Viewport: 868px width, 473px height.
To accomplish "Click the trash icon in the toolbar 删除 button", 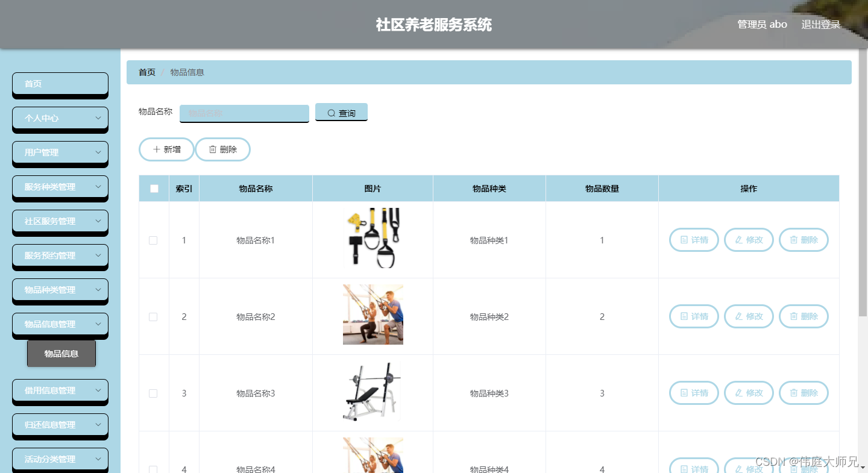I will click(x=213, y=149).
